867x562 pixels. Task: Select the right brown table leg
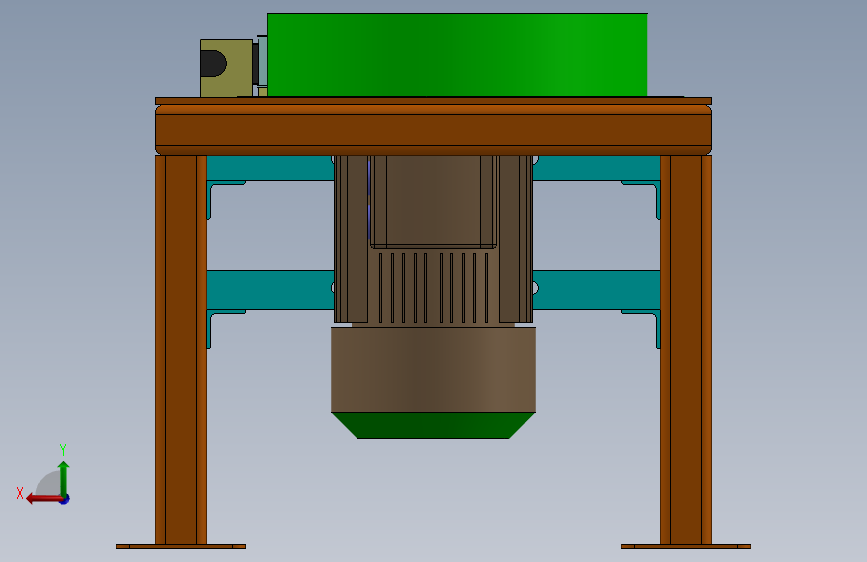(x=686, y=350)
